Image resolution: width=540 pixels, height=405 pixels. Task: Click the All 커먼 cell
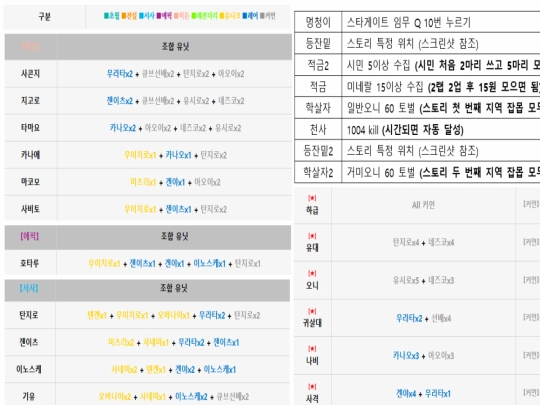[423, 205]
